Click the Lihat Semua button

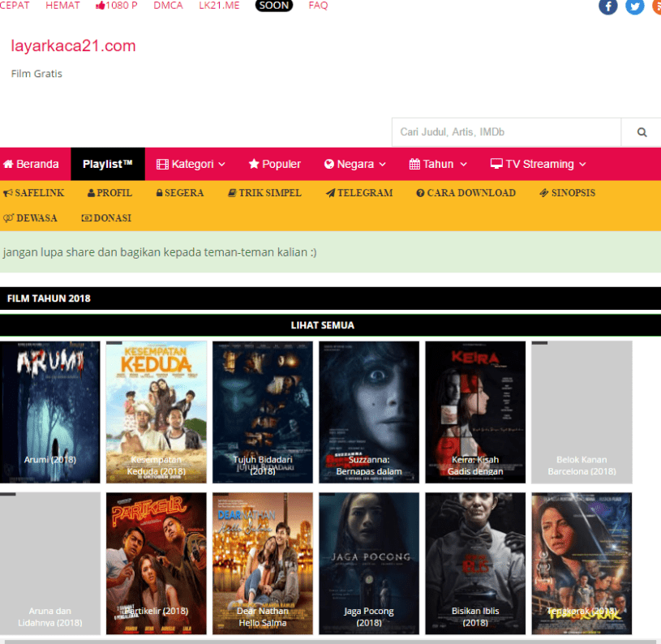pyautogui.click(x=323, y=325)
